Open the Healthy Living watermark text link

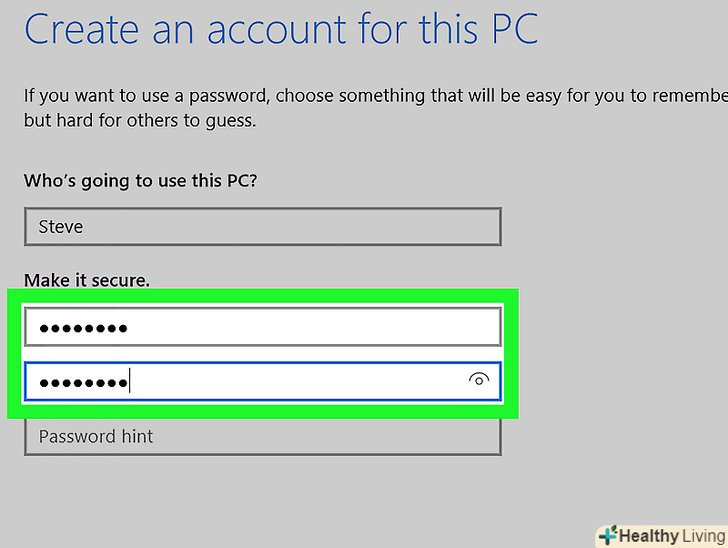(x=660, y=536)
